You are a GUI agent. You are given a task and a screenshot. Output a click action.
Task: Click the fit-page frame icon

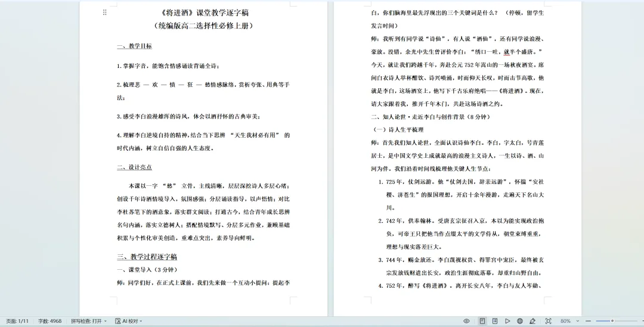coord(549,321)
